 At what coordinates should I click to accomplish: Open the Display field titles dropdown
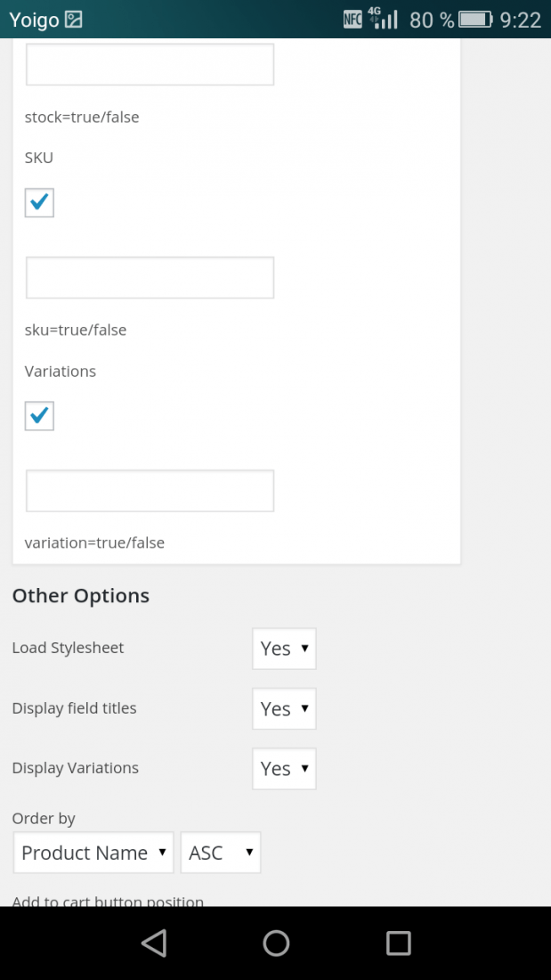(284, 709)
